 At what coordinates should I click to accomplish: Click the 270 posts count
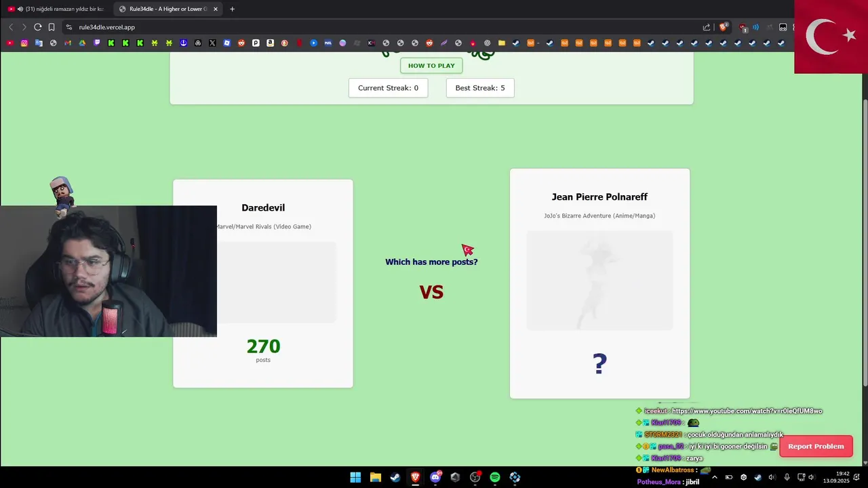coord(263,350)
